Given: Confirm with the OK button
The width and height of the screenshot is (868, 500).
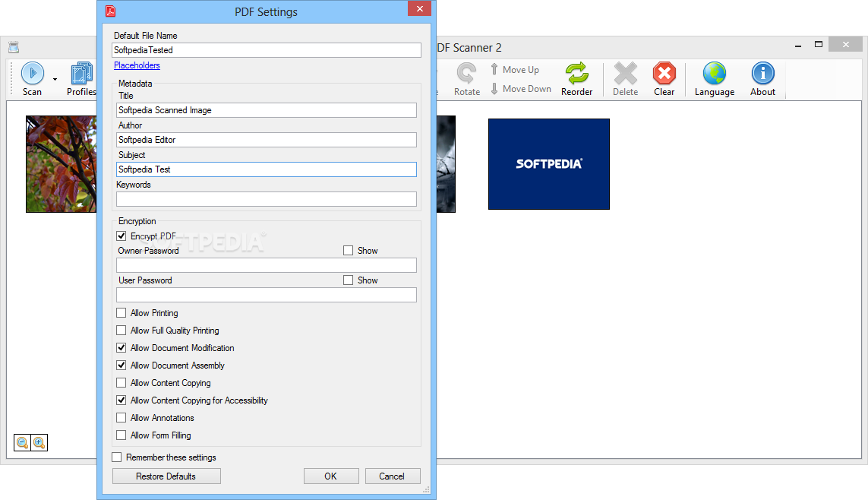Looking at the screenshot, I should point(331,476).
